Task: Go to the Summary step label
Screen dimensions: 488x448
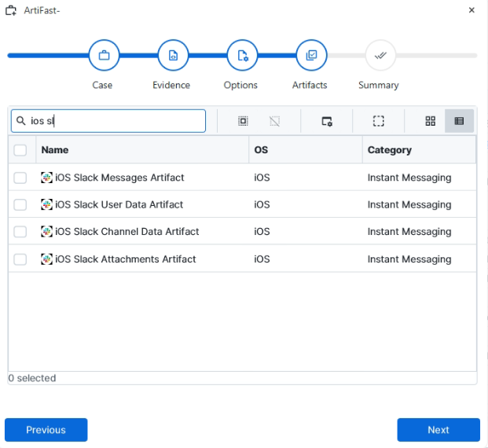Action: pyautogui.click(x=379, y=85)
